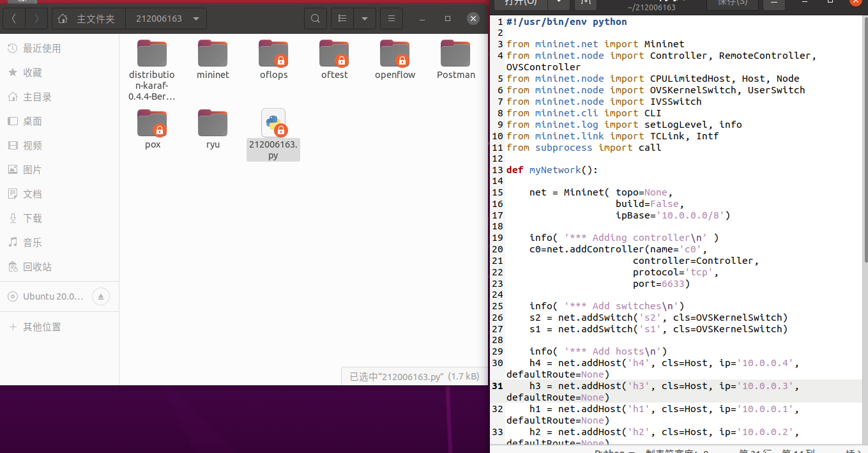Select the openflow folder

coord(395,59)
